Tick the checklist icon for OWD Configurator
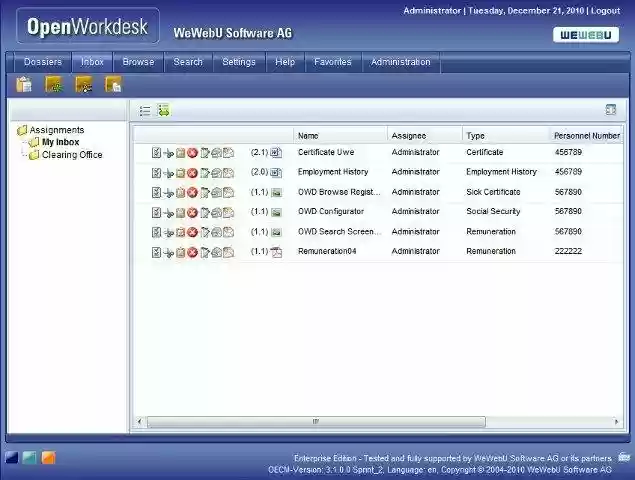The height and width of the screenshot is (480, 635). pyautogui.click(x=156, y=212)
